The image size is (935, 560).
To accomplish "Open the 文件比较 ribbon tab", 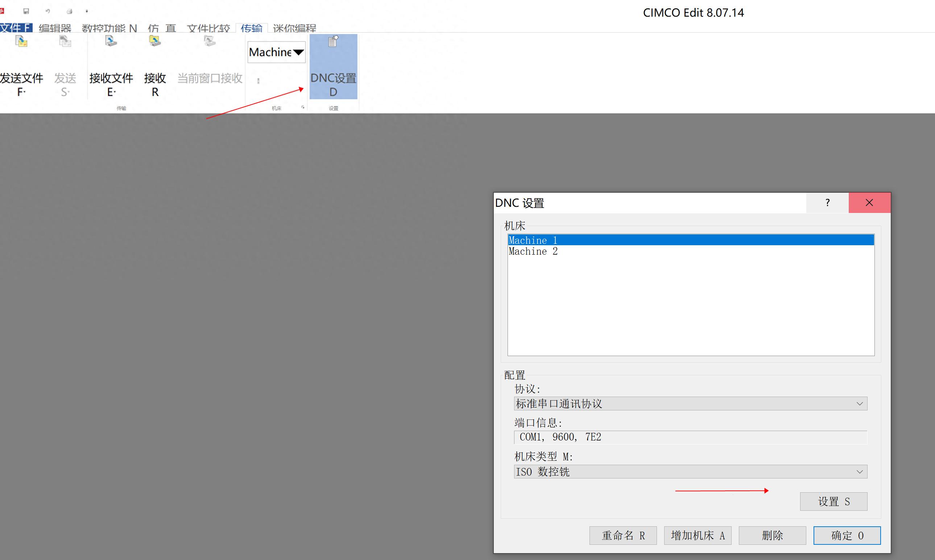I will click(x=208, y=28).
